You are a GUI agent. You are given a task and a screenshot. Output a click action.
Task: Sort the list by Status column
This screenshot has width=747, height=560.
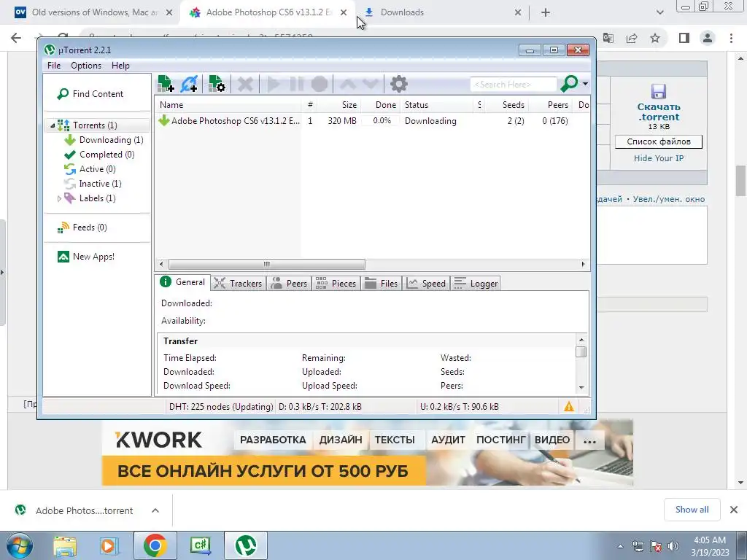[438, 105]
